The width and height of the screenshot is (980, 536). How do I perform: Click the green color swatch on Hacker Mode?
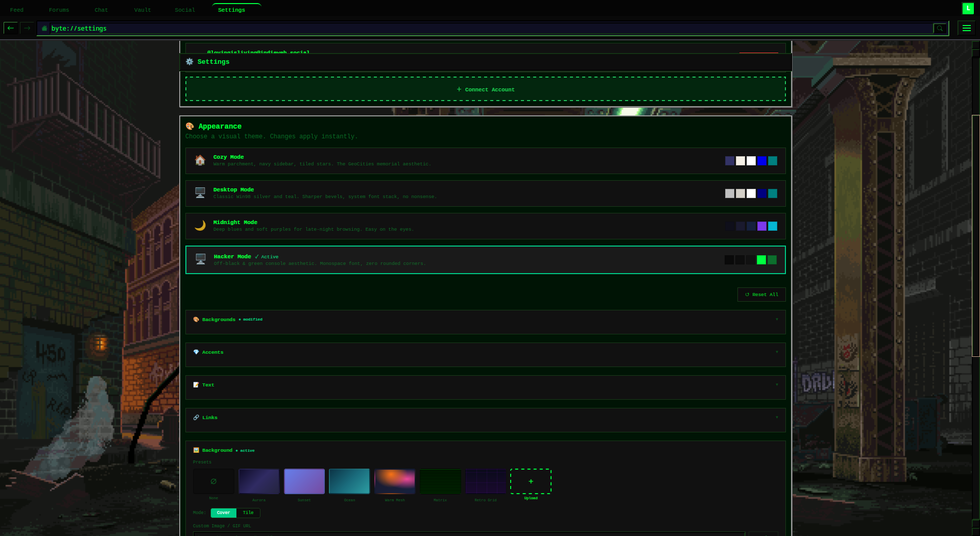pos(761,260)
